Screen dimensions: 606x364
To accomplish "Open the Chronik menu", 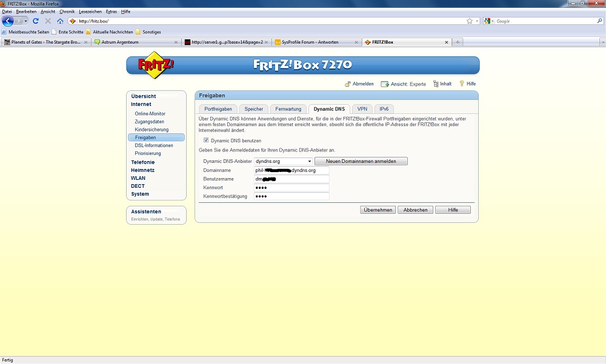I will [67, 12].
